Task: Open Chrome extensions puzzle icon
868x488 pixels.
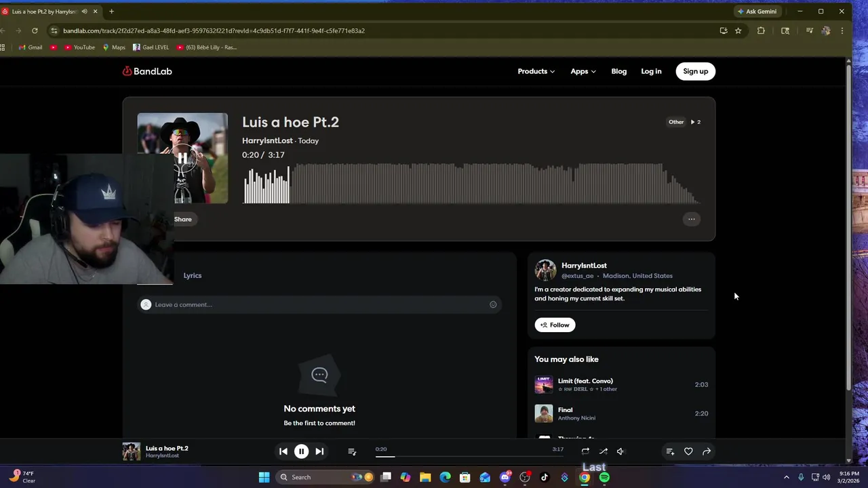Action: click(761, 30)
